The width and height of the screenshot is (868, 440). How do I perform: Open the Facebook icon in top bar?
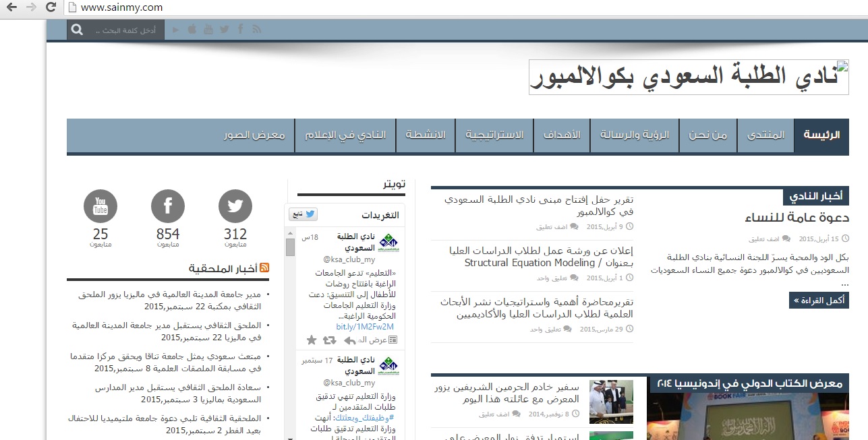coord(241,30)
